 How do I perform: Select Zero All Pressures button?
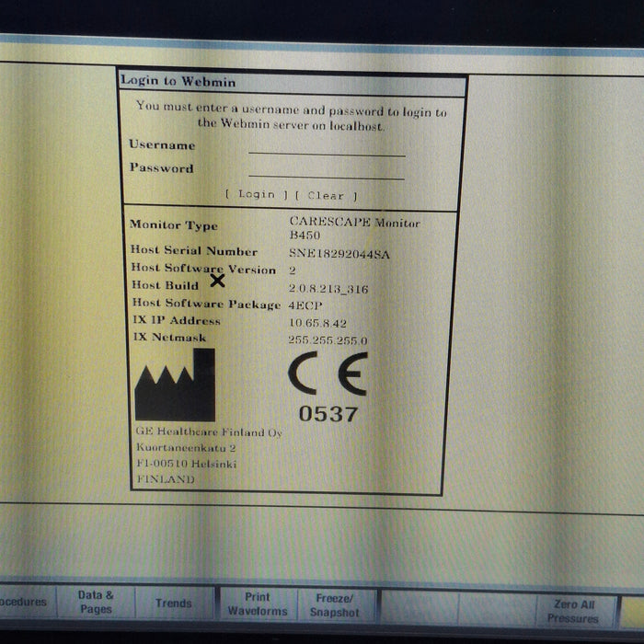[x=573, y=612]
